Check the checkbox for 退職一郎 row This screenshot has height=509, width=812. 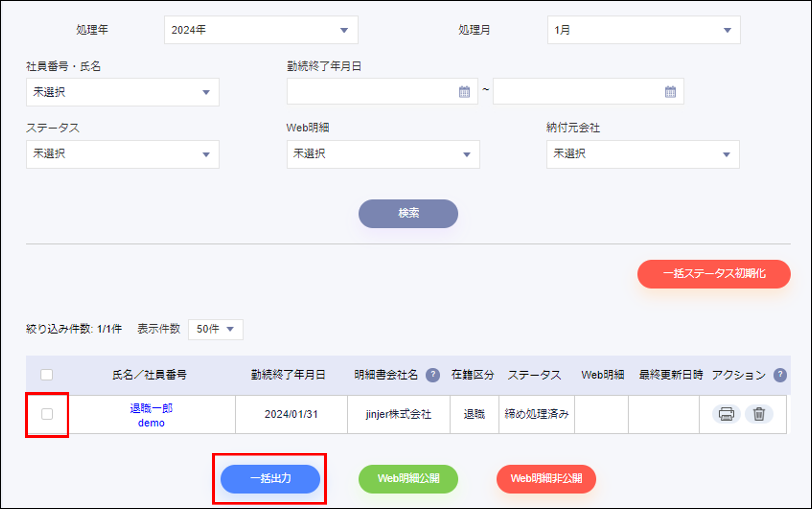47,414
